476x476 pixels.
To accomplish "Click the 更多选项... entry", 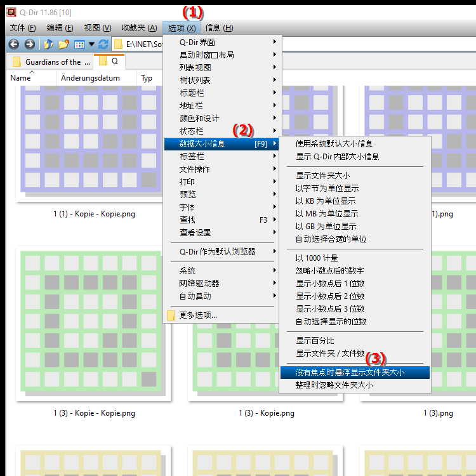I will (x=221, y=315).
